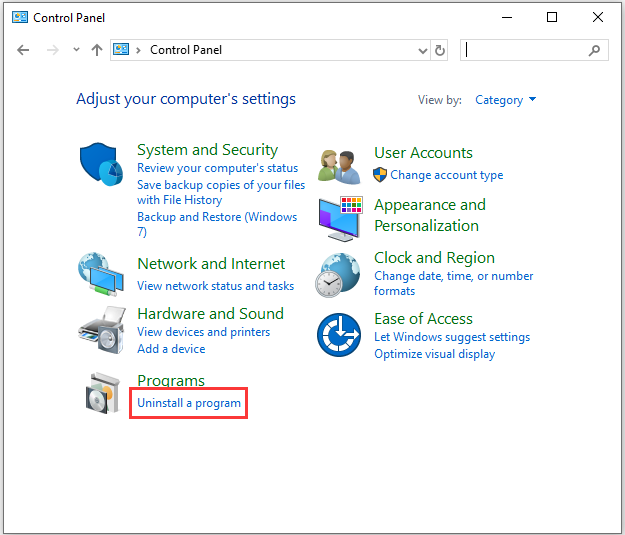Click the Network and Internet globe icon
625x535 pixels.
point(101,274)
